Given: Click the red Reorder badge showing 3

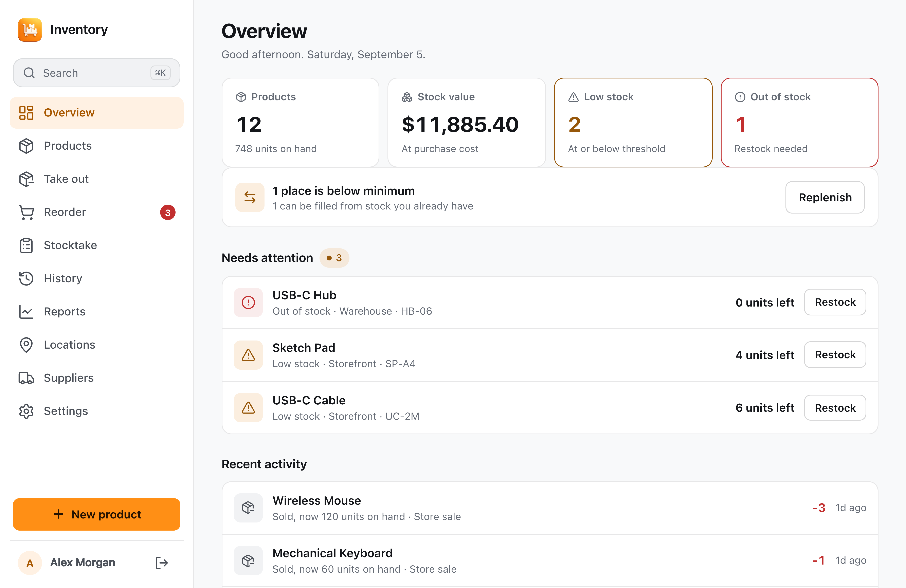Looking at the screenshot, I should [x=167, y=212].
